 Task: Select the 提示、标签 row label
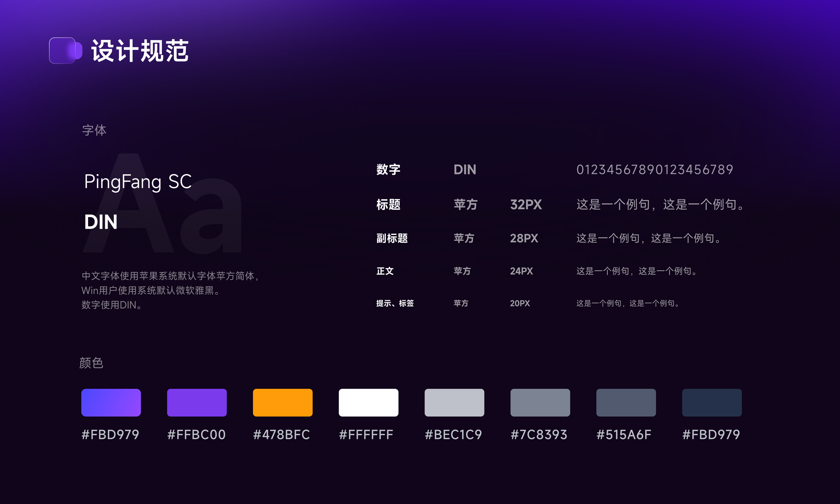tap(395, 303)
